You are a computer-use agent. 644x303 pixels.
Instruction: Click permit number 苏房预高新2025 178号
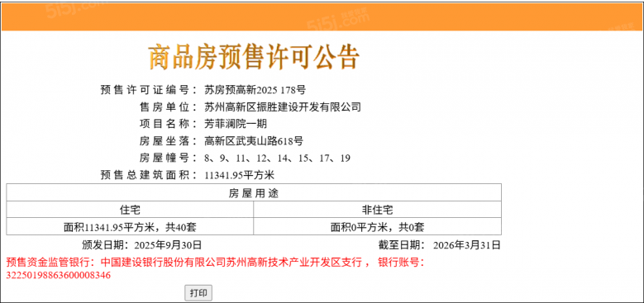click(x=255, y=90)
